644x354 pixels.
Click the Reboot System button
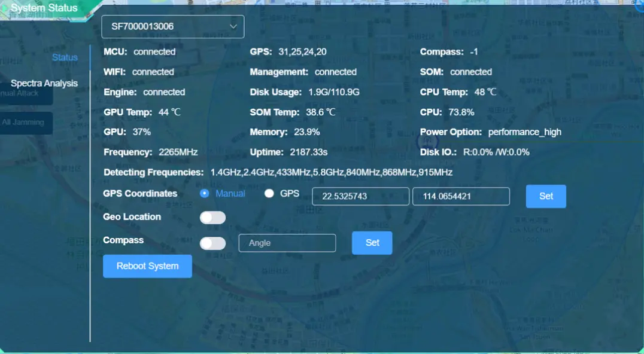click(147, 266)
